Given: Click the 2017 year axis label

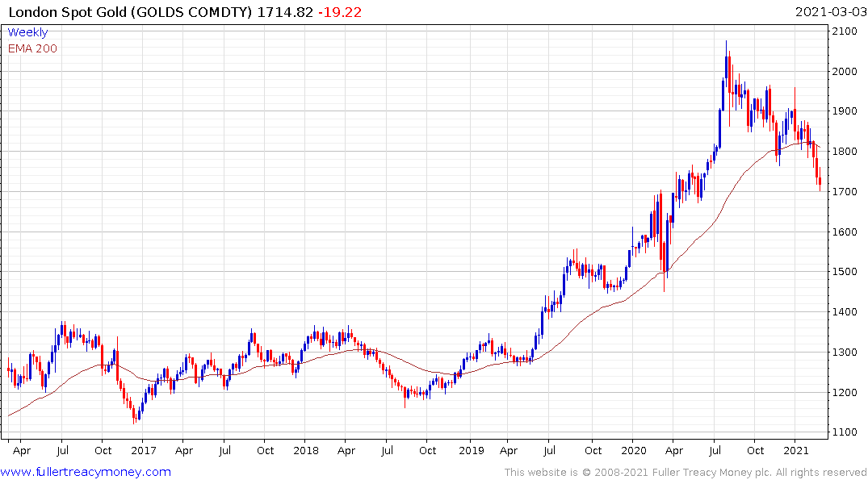Looking at the screenshot, I should pos(144,450).
